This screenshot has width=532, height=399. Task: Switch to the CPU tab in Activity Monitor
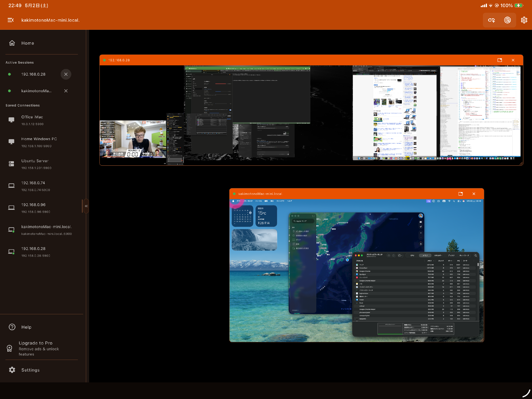pyautogui.click(x=412, y=255)
